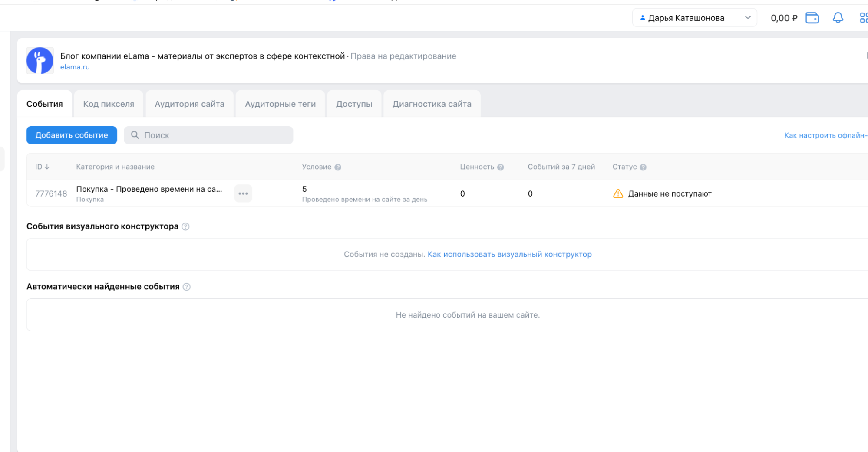Click the wallet balance icon
868x452 pixels.
point(812,18)
